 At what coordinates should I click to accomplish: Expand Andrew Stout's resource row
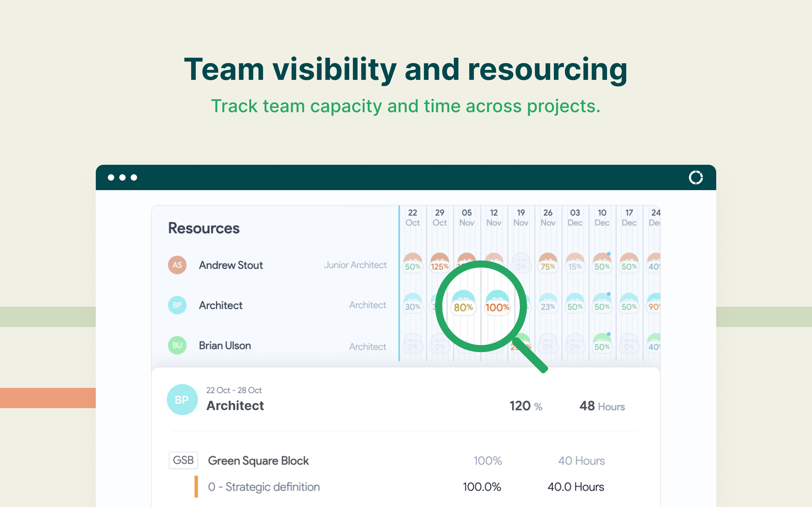coord(231,265)
